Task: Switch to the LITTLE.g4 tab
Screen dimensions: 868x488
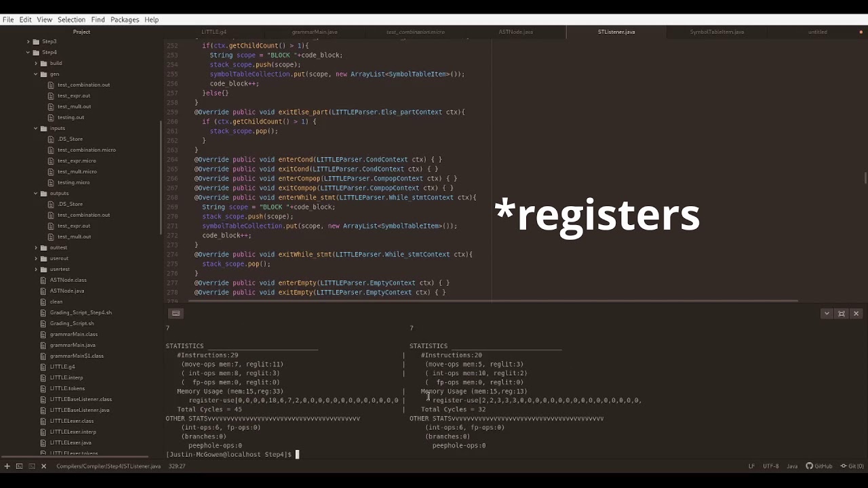Action: click(214, 32)
